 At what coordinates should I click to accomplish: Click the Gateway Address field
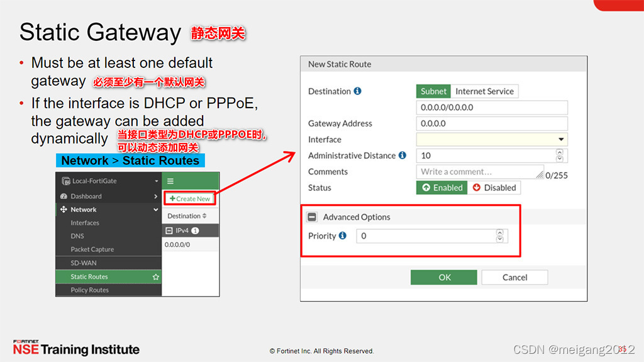pos(492,123)
